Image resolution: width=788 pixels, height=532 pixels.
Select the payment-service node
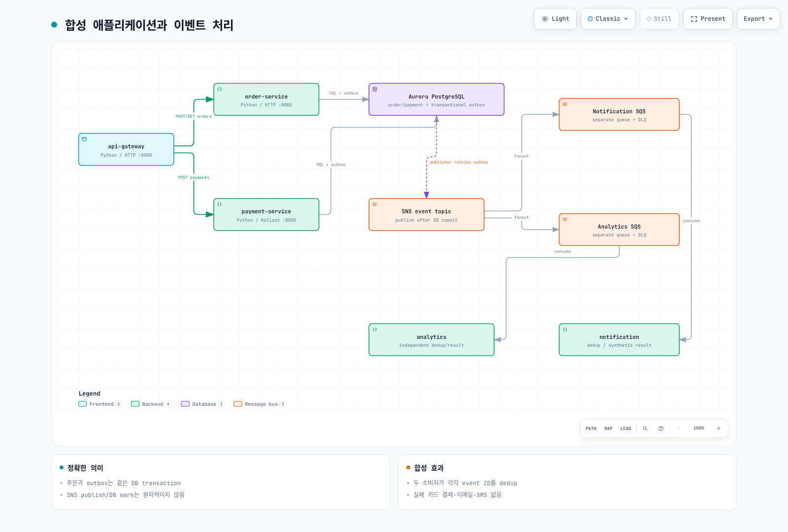click(x=266, y=215)
